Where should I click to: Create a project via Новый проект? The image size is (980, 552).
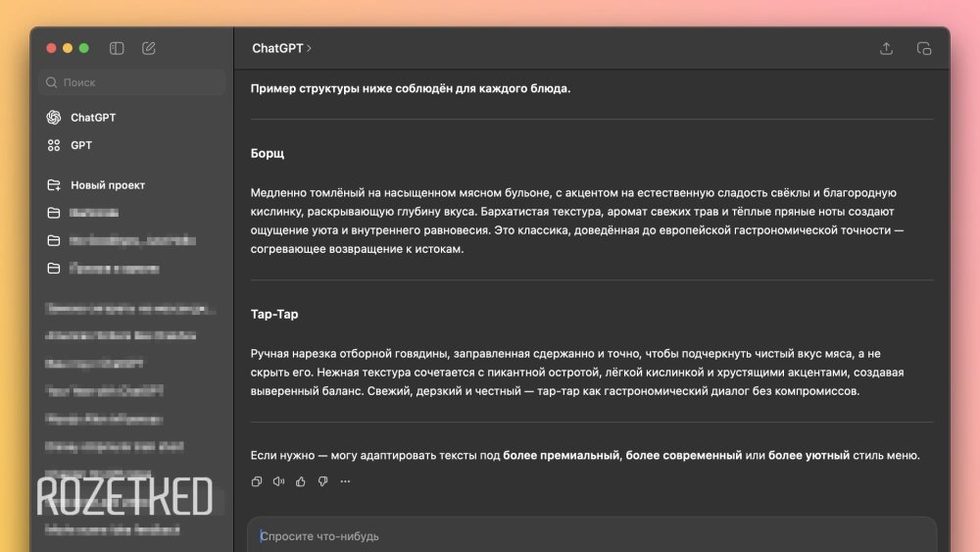click(x=107, y=185)
